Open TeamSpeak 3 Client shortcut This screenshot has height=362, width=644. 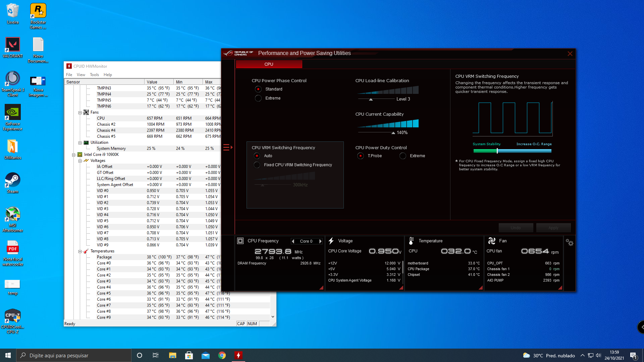pos(12,84)
